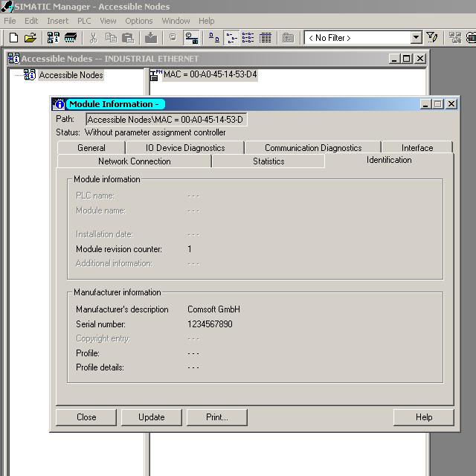Screen dimensions: 476x476
Task: Switch to IO Device Diagnostics tab
Action: pyautogui.click(x=184, y=148)
